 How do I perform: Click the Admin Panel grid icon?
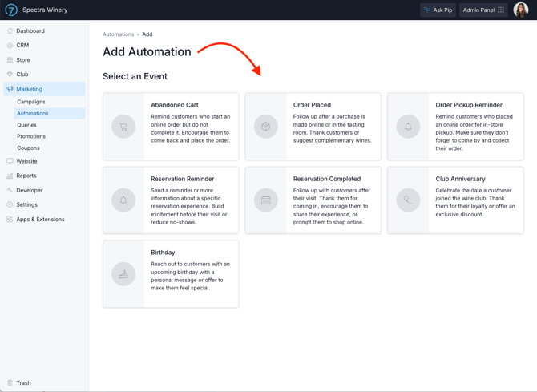coord(501,10)
